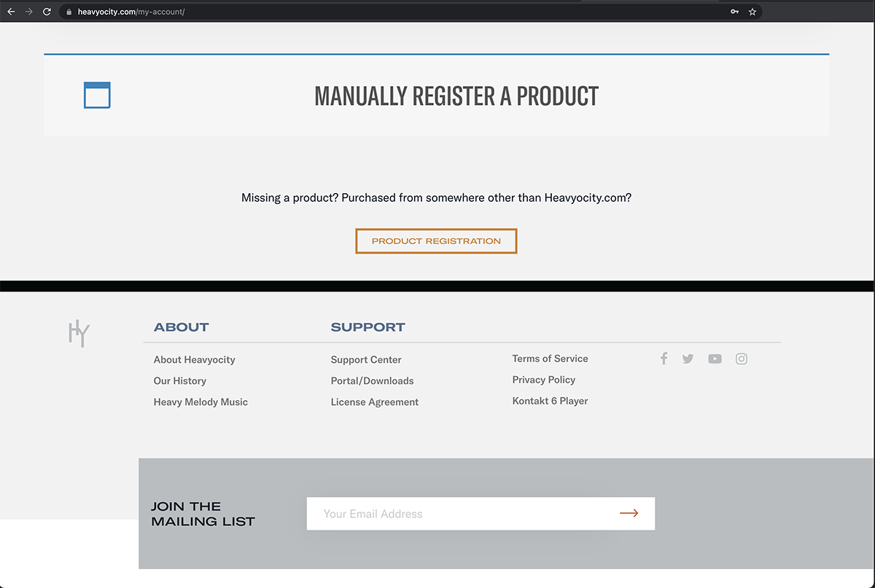The width and height of the screenshot is (875, 588).
Task: Click the browser forward arrow
Action: pos(29,12)
